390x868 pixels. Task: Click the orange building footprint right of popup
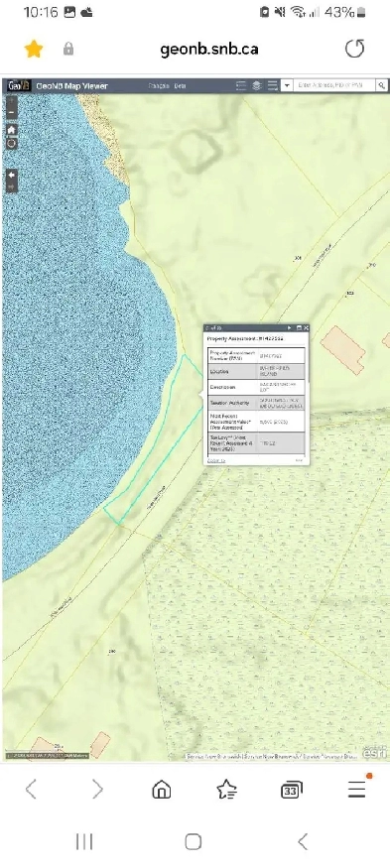[343, 350]
